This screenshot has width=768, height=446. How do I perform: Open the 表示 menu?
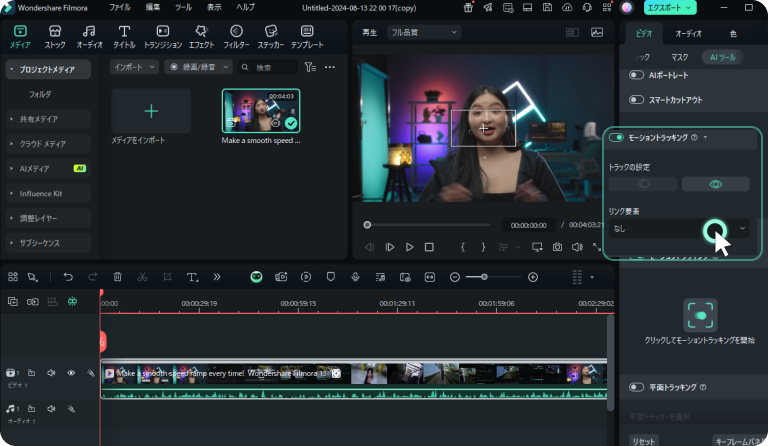[214, 7]
